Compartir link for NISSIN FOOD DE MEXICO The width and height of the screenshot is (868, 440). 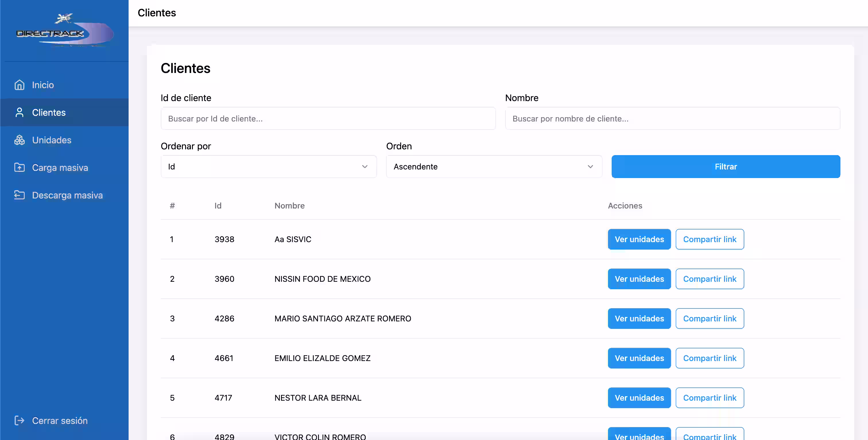click(709, 279)
